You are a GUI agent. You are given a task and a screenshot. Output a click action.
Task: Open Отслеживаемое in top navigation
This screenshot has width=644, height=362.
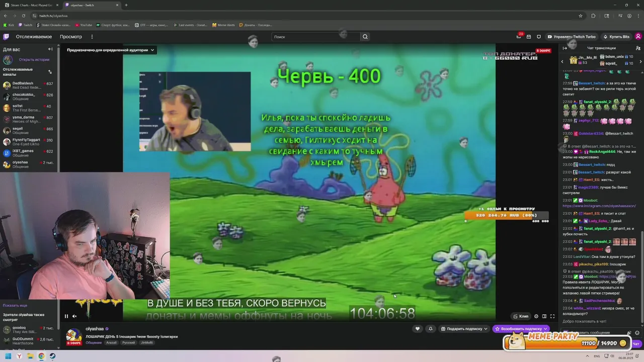(x=34, y=37)
